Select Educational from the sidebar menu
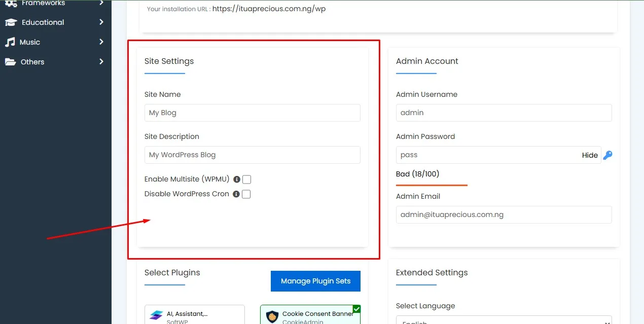This screenshot has height=324, width=644. [x=42, y=22]
